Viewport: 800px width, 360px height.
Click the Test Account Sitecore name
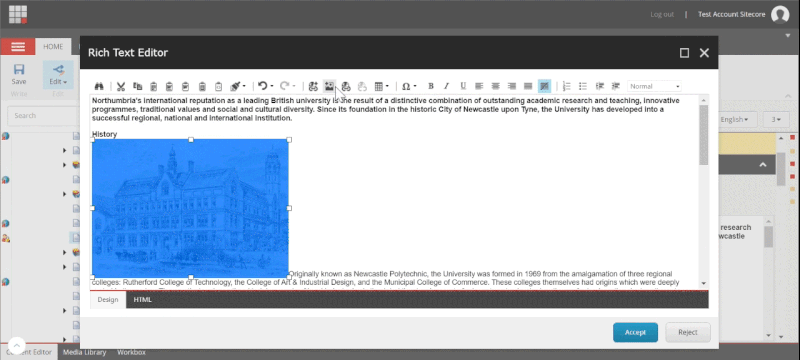coord(732,14)
